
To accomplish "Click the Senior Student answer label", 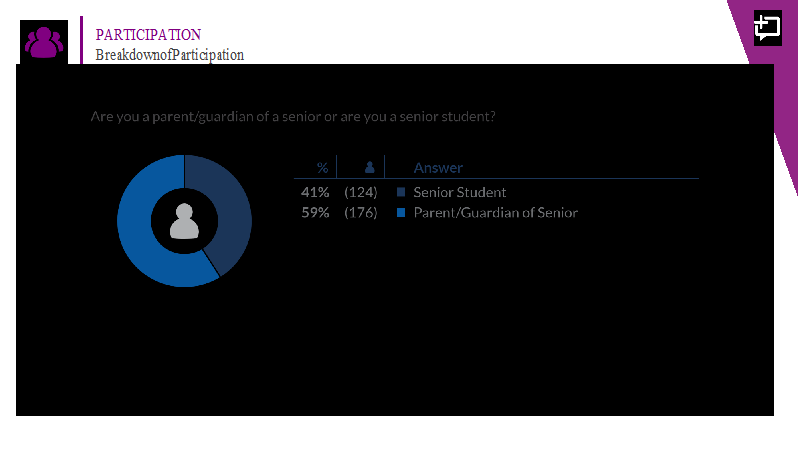I will (460, 192).
